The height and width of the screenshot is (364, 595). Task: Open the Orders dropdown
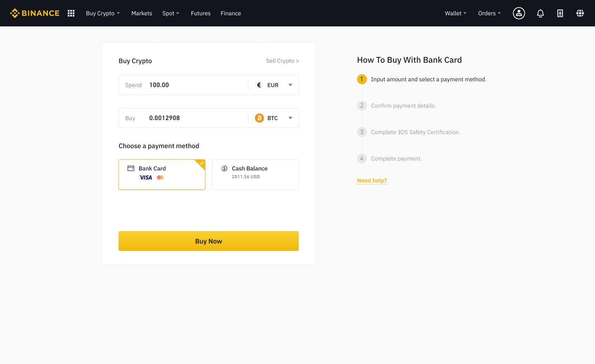pos(490,13)
